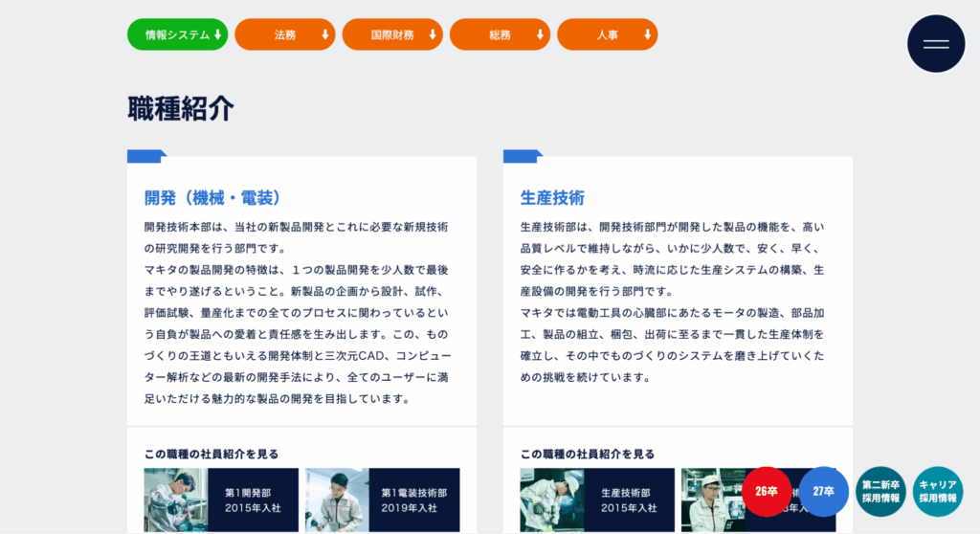This screenshot has width=980, height=534.
Task: Open the round hamburger menu button
Action: coord(936,44)
